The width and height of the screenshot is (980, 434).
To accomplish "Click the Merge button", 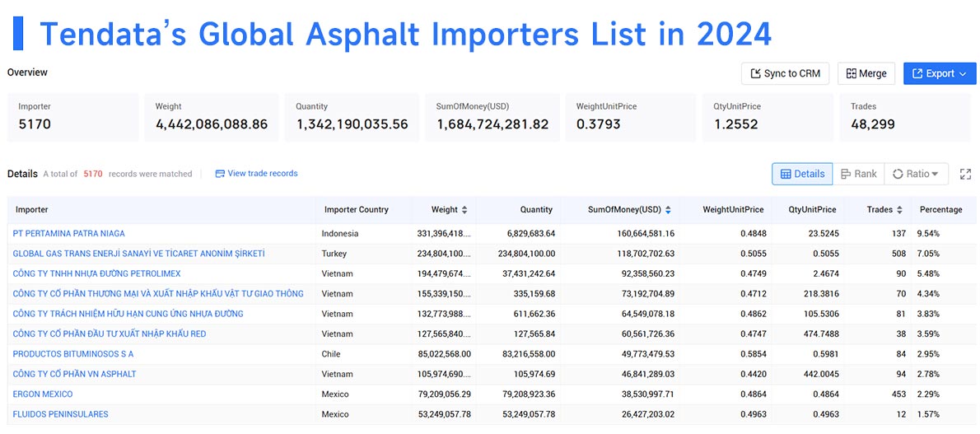I will tap(866, 74).
